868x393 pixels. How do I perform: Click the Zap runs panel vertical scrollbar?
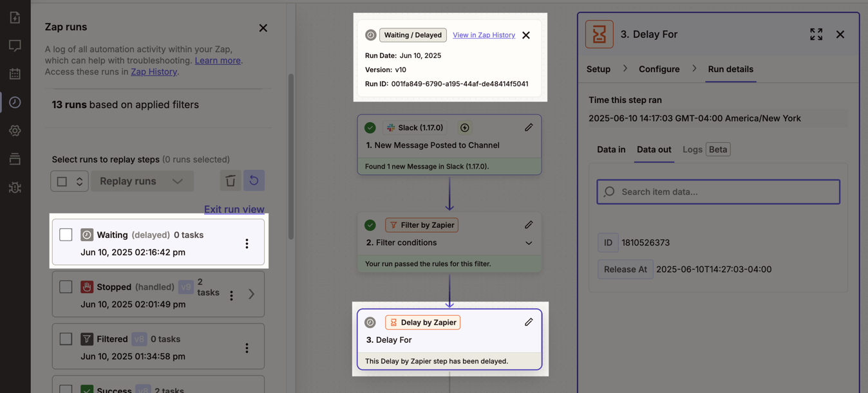(291, 156)
